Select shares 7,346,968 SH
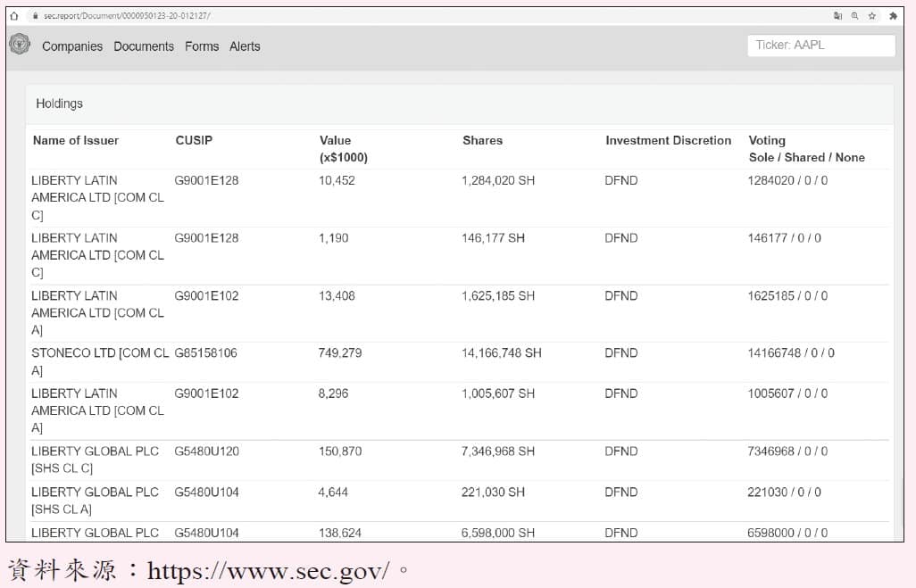The height and width of the screenshot is (588, 916). point(498,451)
